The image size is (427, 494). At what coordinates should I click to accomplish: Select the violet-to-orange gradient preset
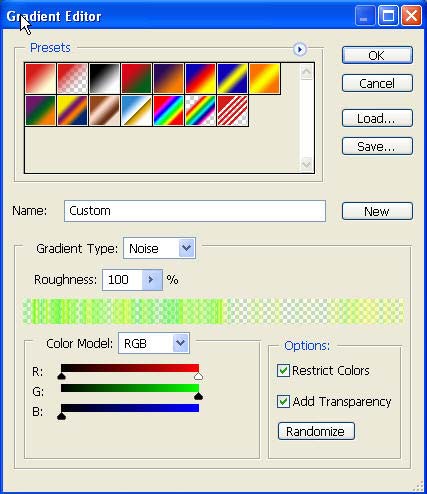(168, 78)
